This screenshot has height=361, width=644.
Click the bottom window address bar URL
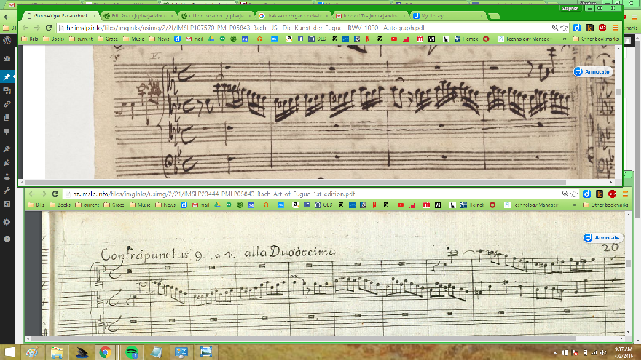click(x=213, y=194)
